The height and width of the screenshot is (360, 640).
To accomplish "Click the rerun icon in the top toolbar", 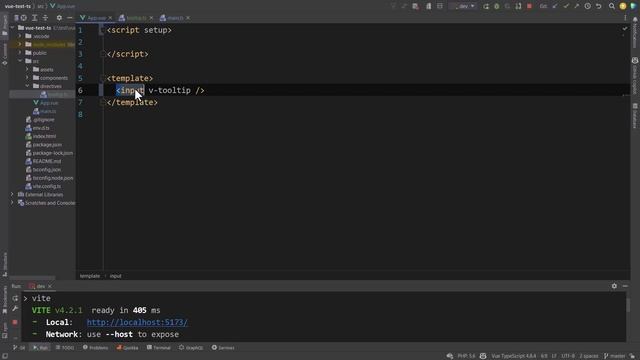I will [486, 6].
